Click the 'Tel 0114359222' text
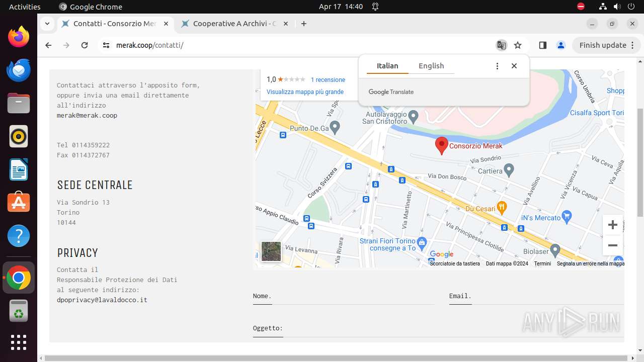This screenshot has width=644, height=362. pos(83,145)
